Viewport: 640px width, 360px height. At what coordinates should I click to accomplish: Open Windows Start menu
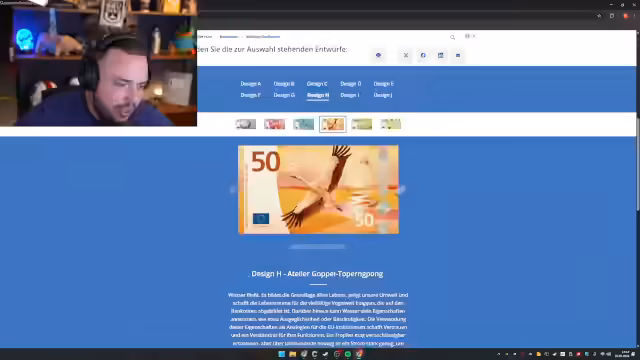click(282, 354)
